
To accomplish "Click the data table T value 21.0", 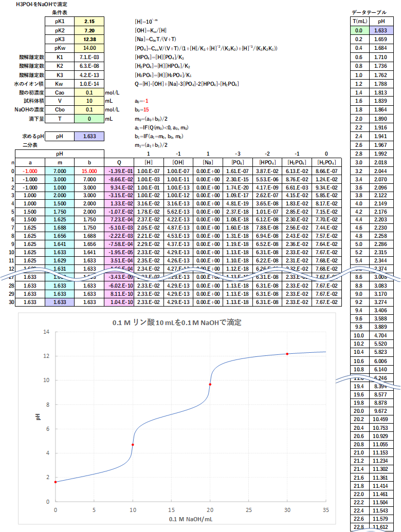I will [359, 452].
